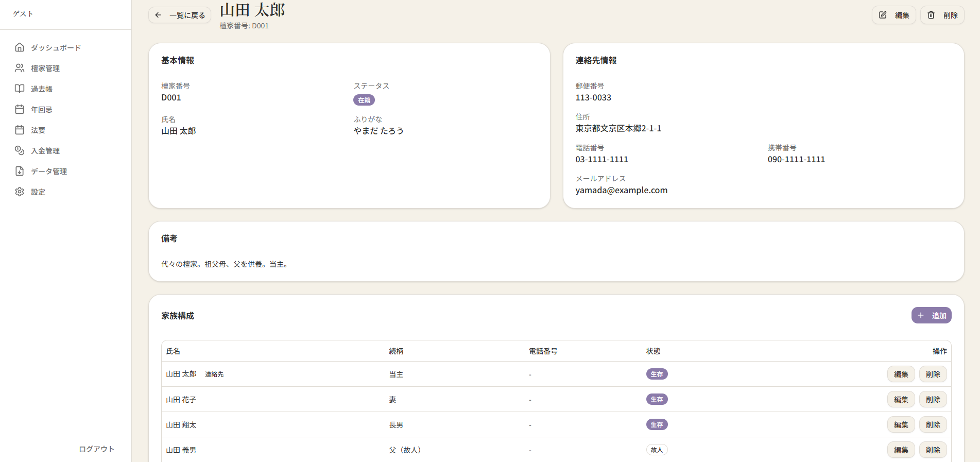This screenshot has width=980, height=462.
Task: Click the Dashboard home icon in sidebar
Action: 20,47
